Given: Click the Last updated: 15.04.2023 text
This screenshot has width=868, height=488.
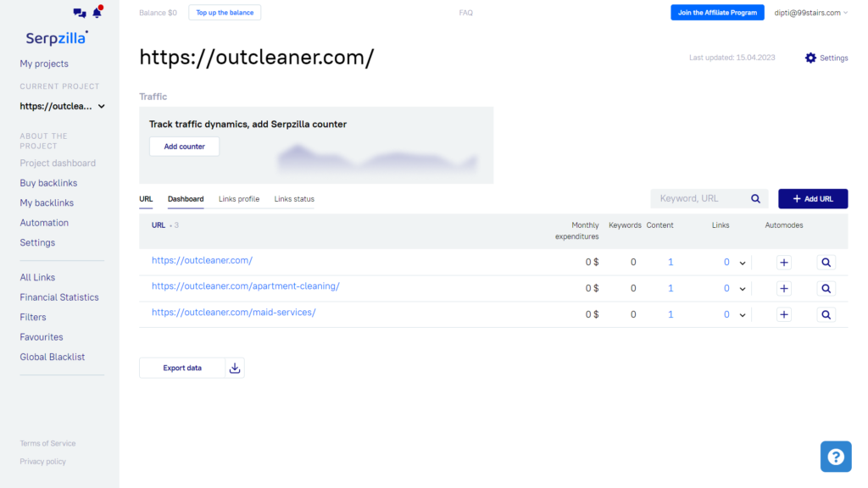Looking at the screenshot, I should click(732, 58).
